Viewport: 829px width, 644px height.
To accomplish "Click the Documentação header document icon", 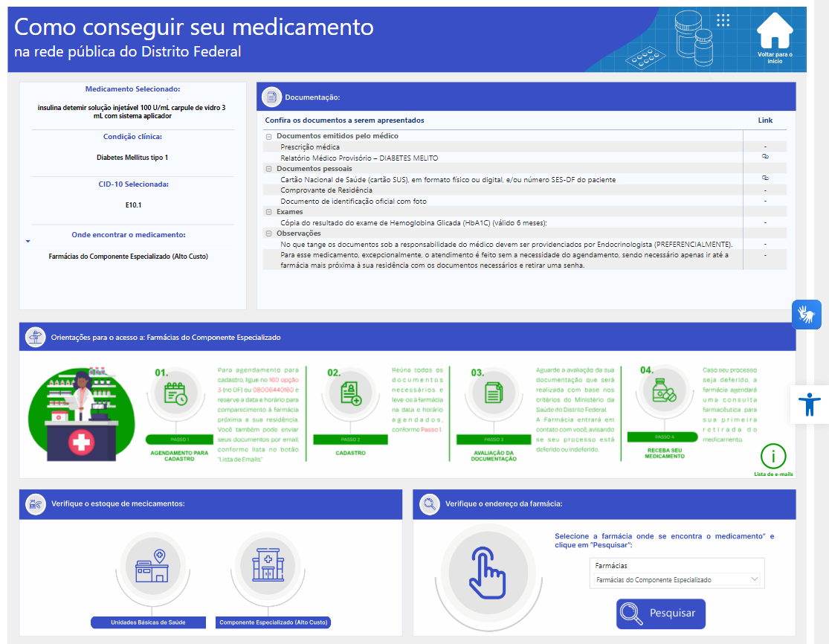I will [272, 97].
